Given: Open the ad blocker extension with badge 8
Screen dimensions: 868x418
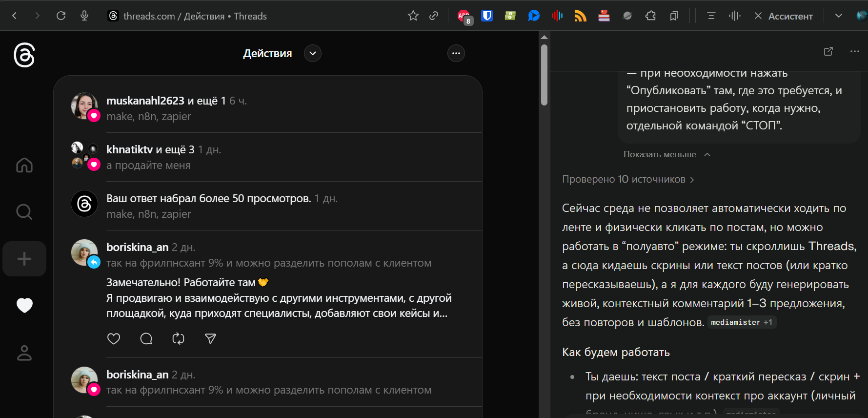Looking at the screenshot, I should [464, 17].
